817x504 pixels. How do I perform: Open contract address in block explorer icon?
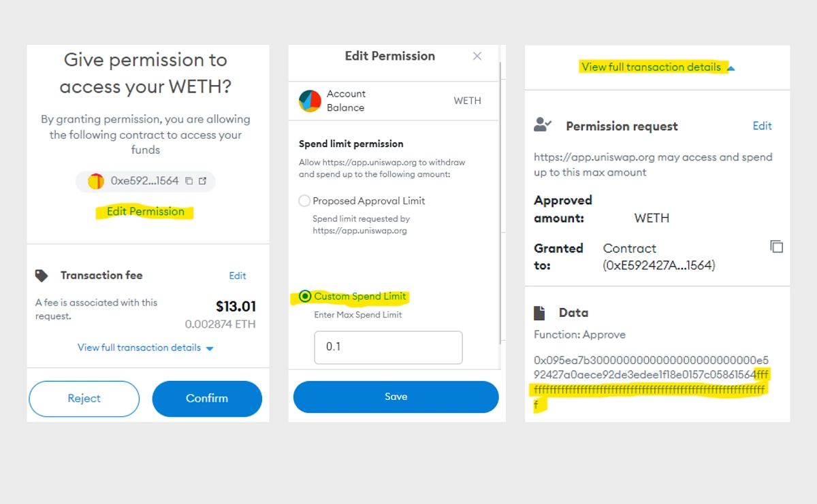pos(202,181)
